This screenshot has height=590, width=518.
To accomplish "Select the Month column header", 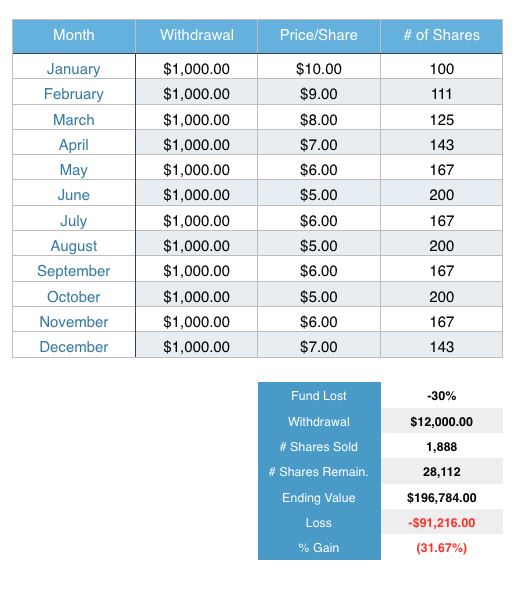I will coord(74,35).
